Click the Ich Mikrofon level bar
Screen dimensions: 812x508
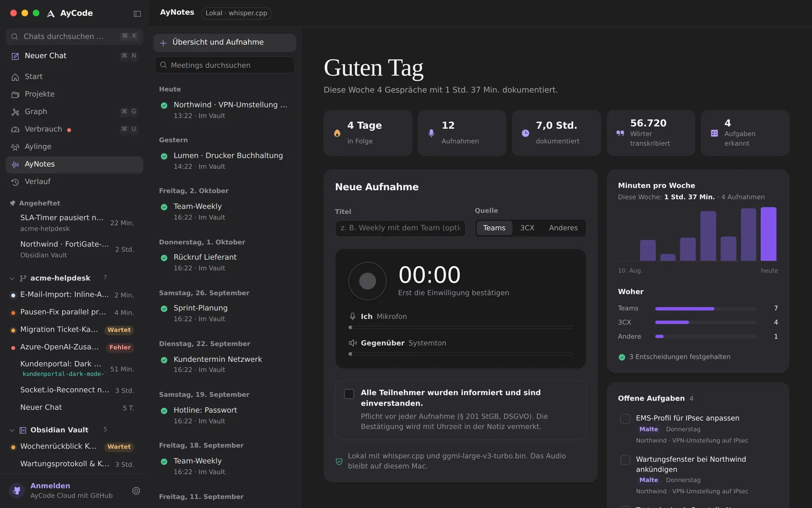pyautogui.click(x=461, y=327)
